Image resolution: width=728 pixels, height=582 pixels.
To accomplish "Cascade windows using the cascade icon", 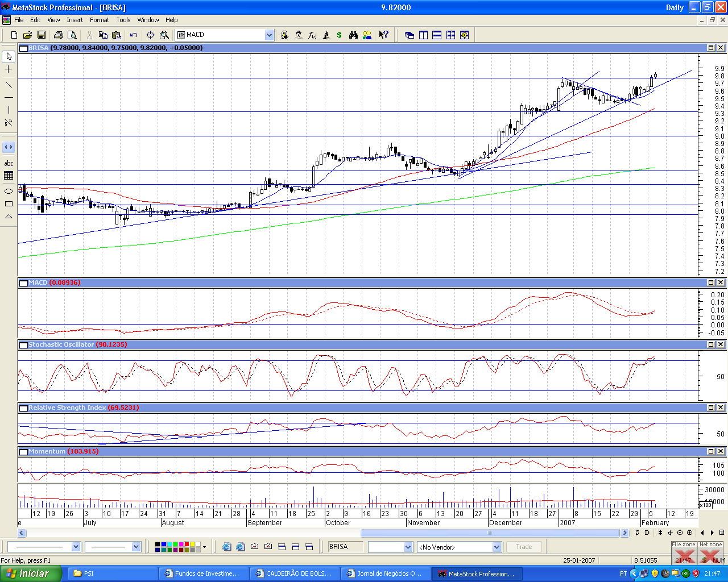I will click(409, 35).
